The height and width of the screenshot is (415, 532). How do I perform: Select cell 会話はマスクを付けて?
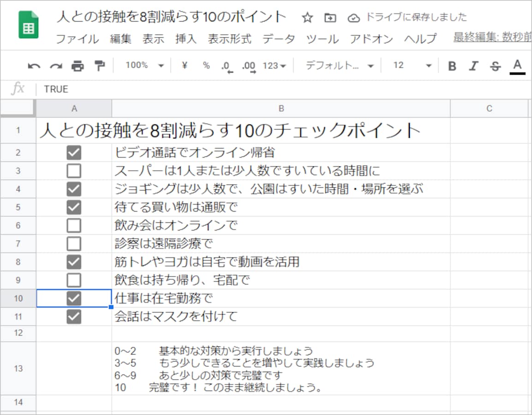point(281,317)
